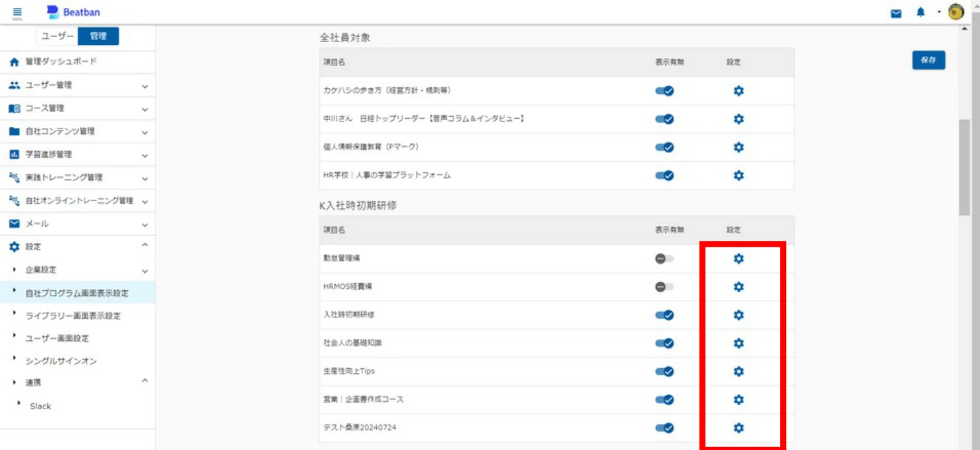Viewport: 980px width, 450px height.
Task: Expand the 実践トレーニング管理 menu chevron
Action: 145,178
